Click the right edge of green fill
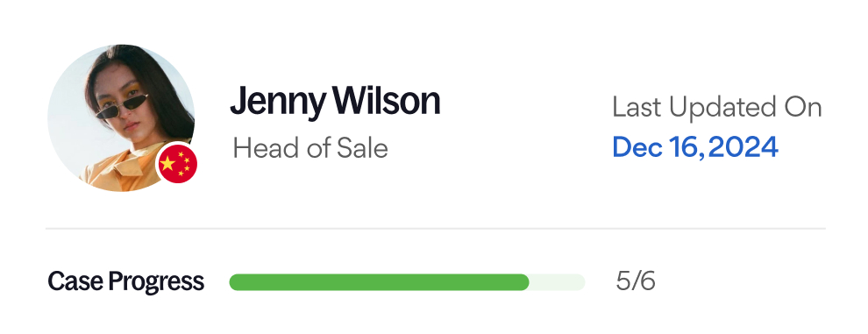 (526, 282)
